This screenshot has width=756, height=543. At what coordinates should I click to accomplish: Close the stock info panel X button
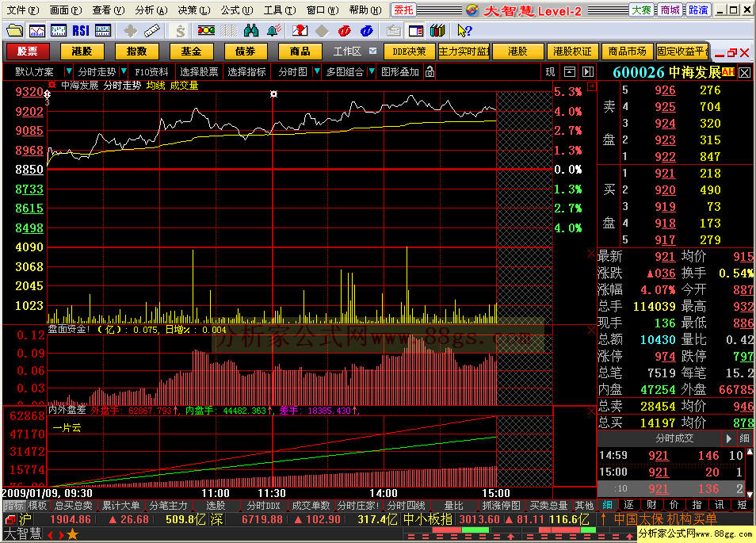744,73
